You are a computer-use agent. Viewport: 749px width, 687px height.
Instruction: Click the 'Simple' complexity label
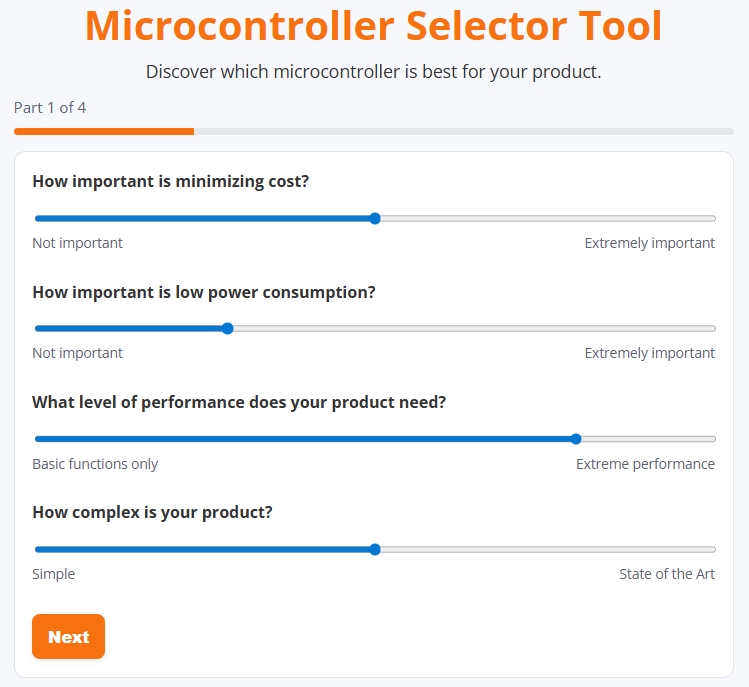tap(54, 574)
